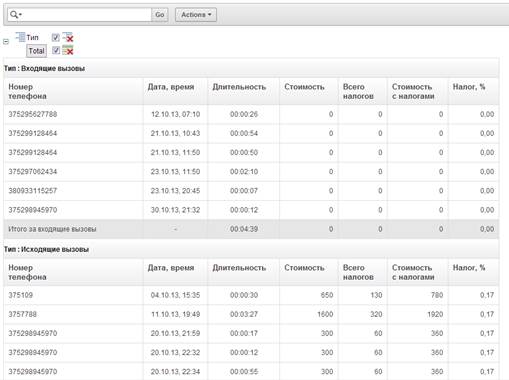Click cost with taxes value 1920
509x380 pixels.
(x=435, y=314)
